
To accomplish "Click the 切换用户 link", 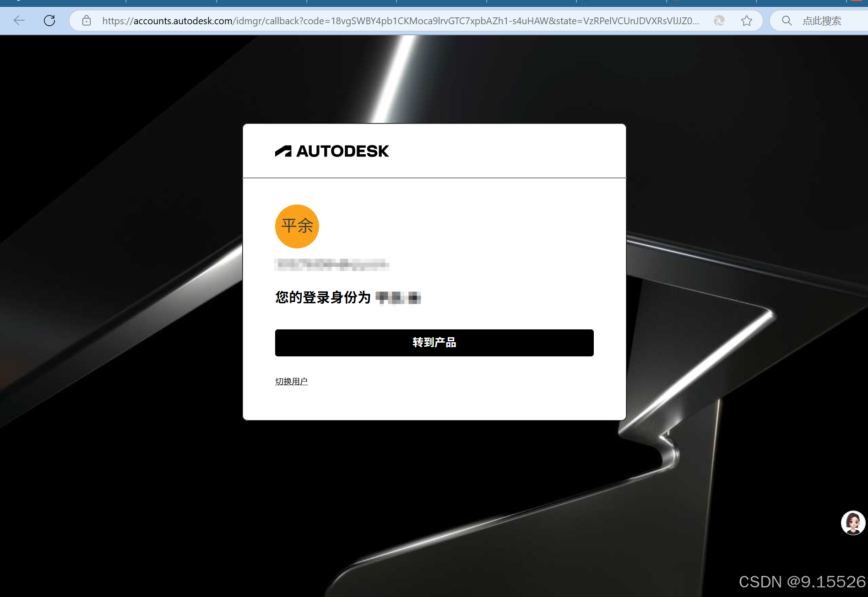I will [x=292, y=381].
